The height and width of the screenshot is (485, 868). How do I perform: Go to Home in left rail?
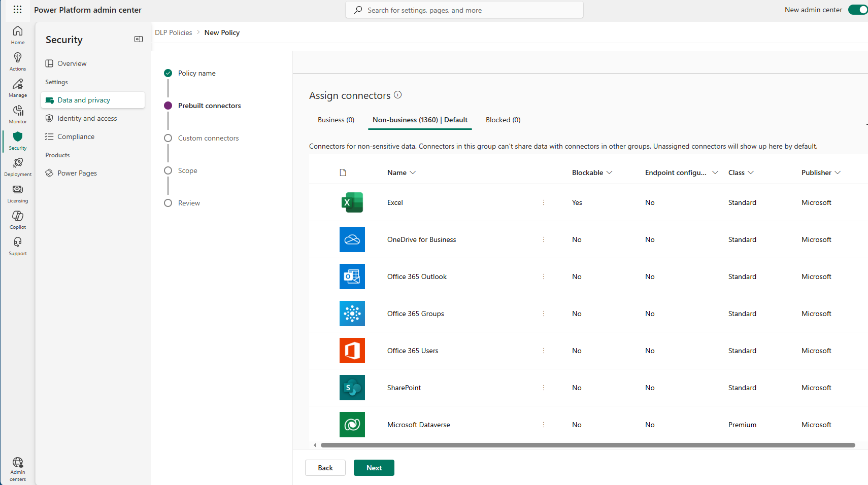pyautogui.click(x=18, y=36)
